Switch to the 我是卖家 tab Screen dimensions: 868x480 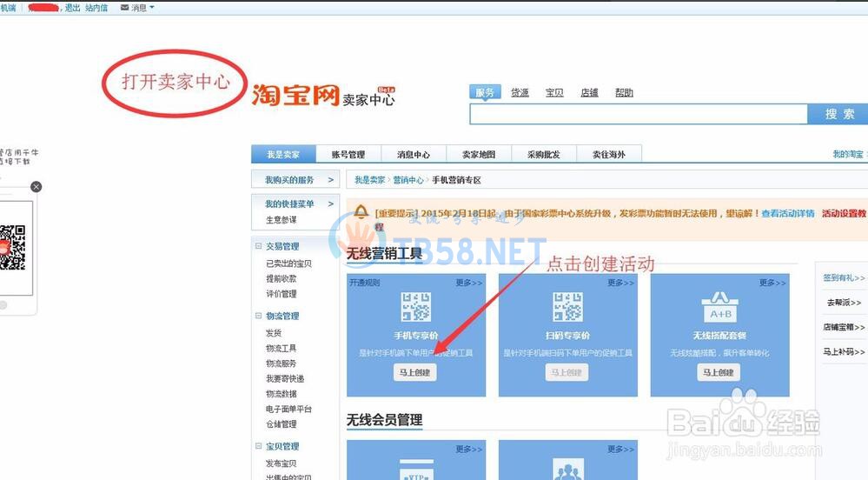click(283, 154)
